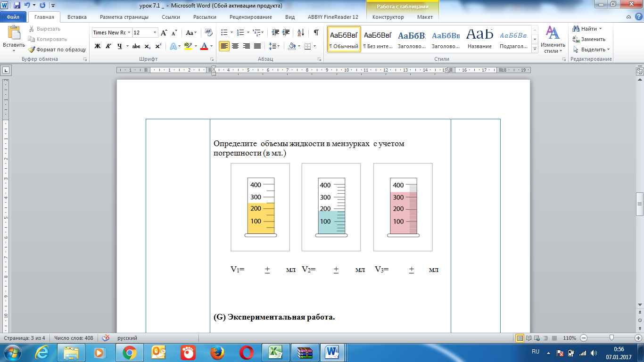Apply subscript formatting

point(148,46)
